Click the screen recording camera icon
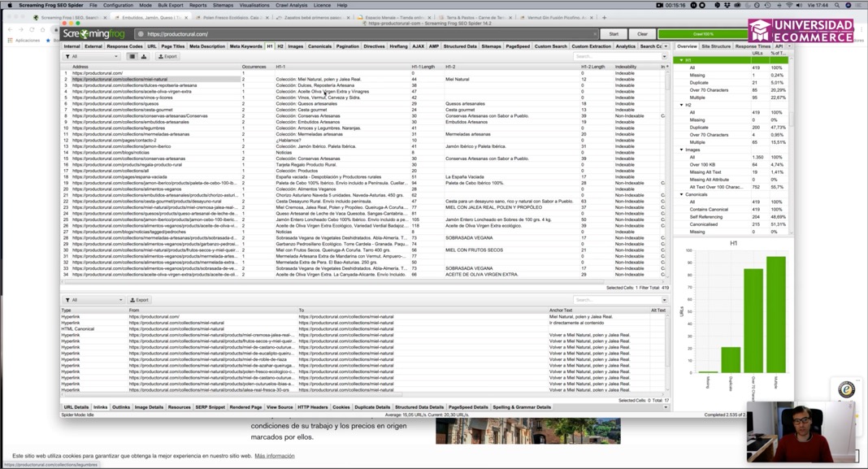 pyautogui.click(x=659, y=5)
